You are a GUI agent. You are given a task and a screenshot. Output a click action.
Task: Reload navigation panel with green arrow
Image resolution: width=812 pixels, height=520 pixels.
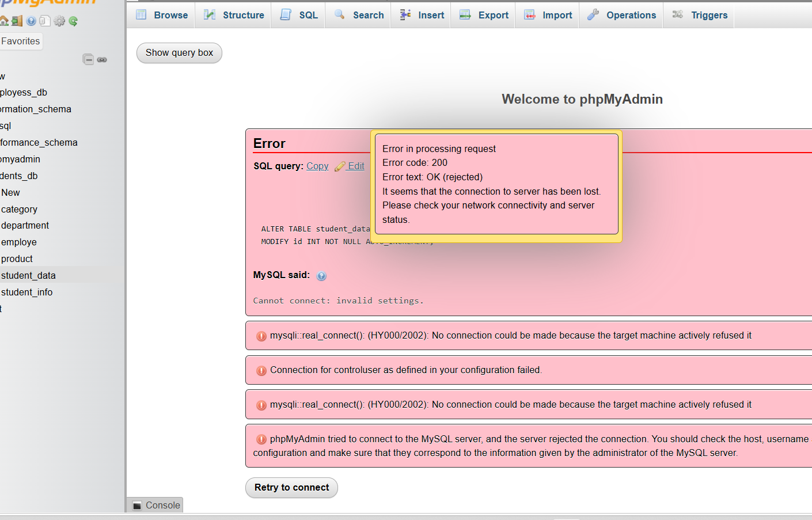pyautogui.click(x=73, y=21)
